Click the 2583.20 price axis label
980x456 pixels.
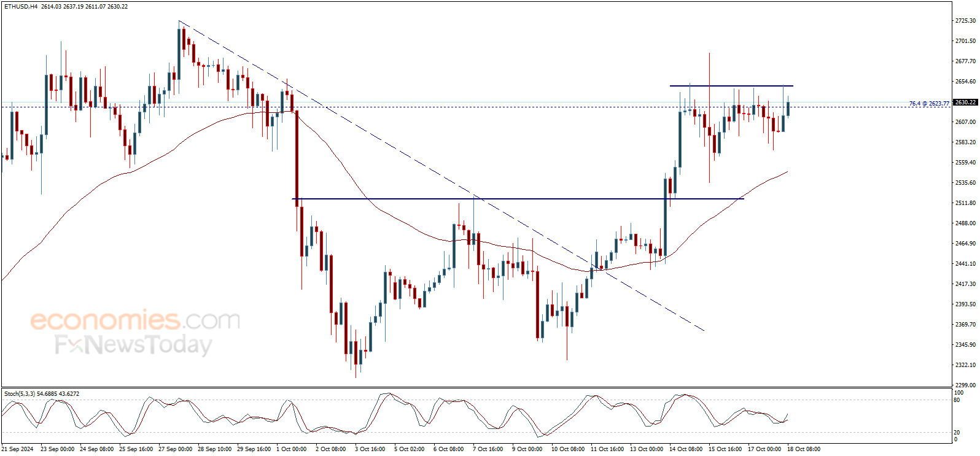click(x=965, y=142)
